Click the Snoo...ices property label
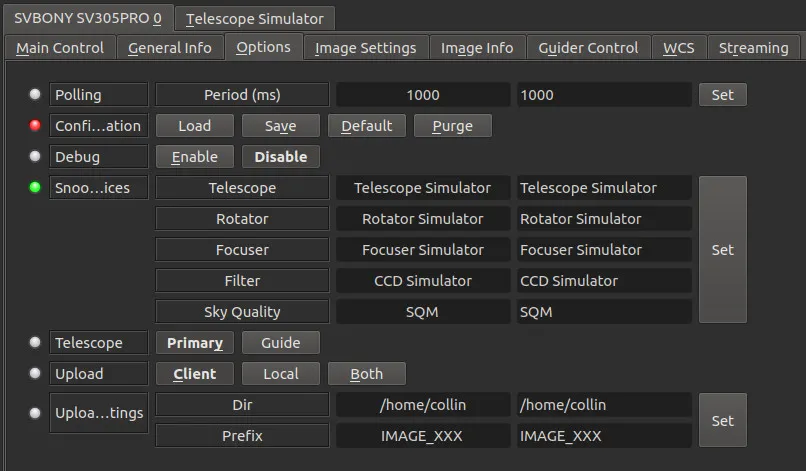 tap(99, 188)
